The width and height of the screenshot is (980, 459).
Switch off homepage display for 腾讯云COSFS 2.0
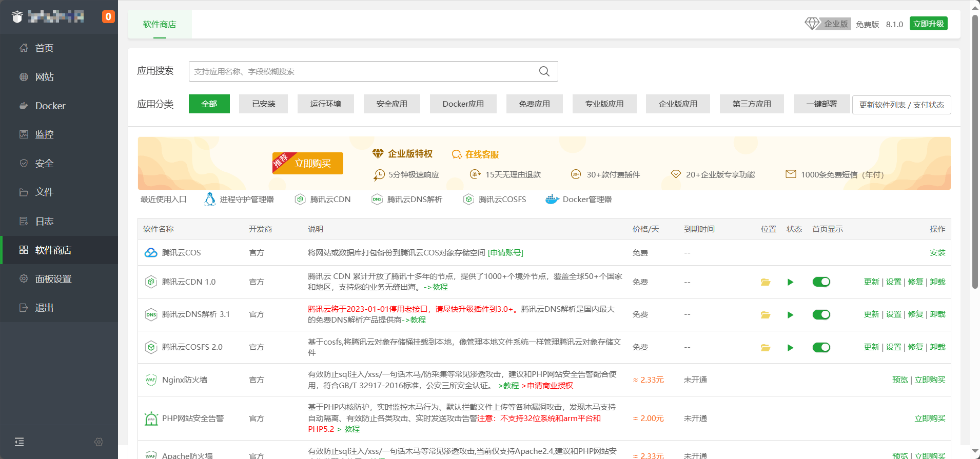click(821, 348)
